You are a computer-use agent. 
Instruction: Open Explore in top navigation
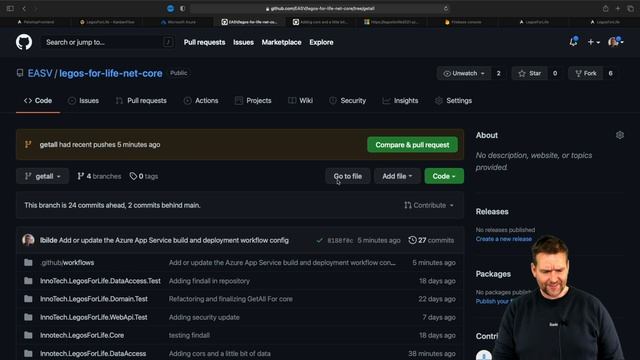[x=321, y=42]
